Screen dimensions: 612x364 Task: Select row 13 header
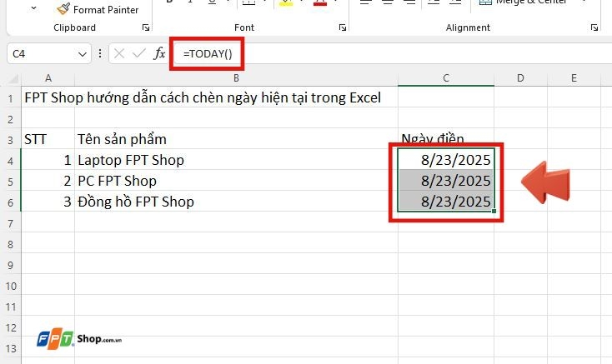11,348
